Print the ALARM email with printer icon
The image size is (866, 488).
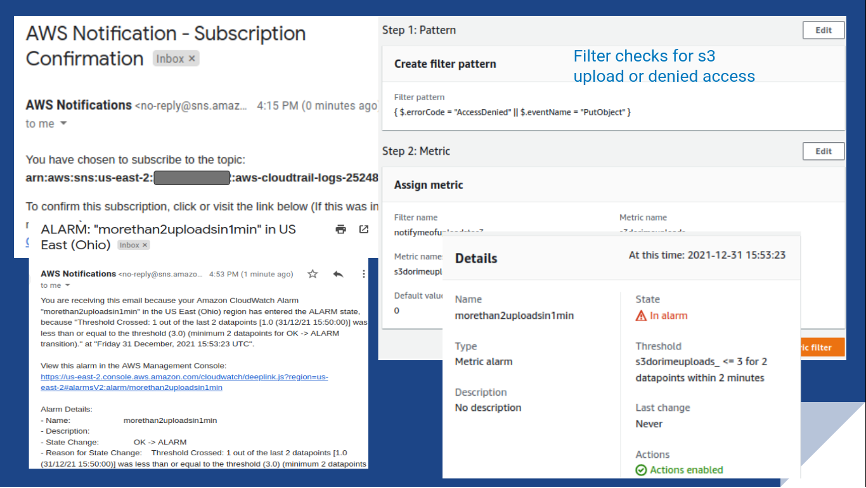[341, 229]
